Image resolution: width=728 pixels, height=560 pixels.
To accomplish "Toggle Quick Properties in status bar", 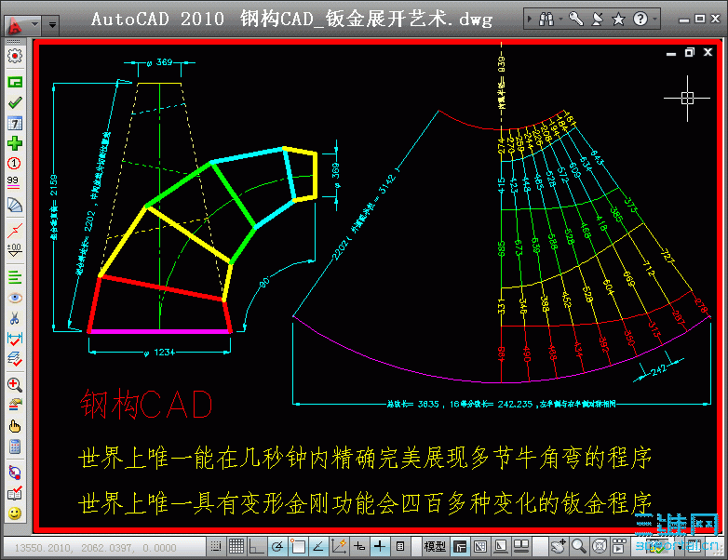I will click(400, 547).
